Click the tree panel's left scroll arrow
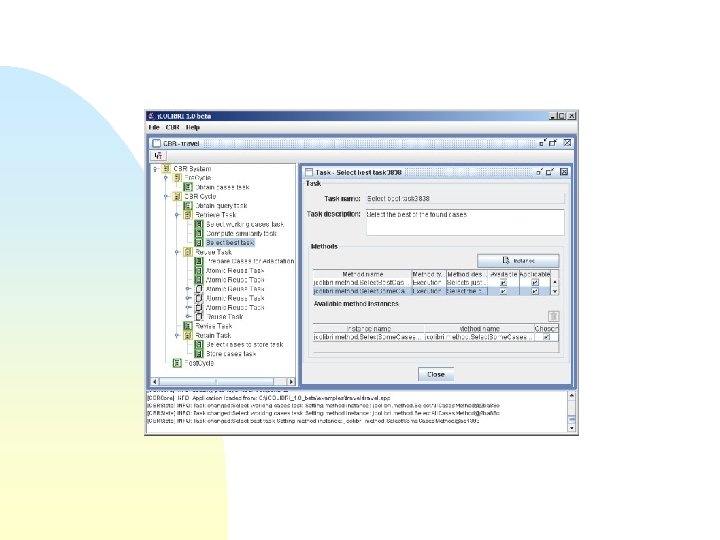720x540 pixels. (x=155, y=381)
